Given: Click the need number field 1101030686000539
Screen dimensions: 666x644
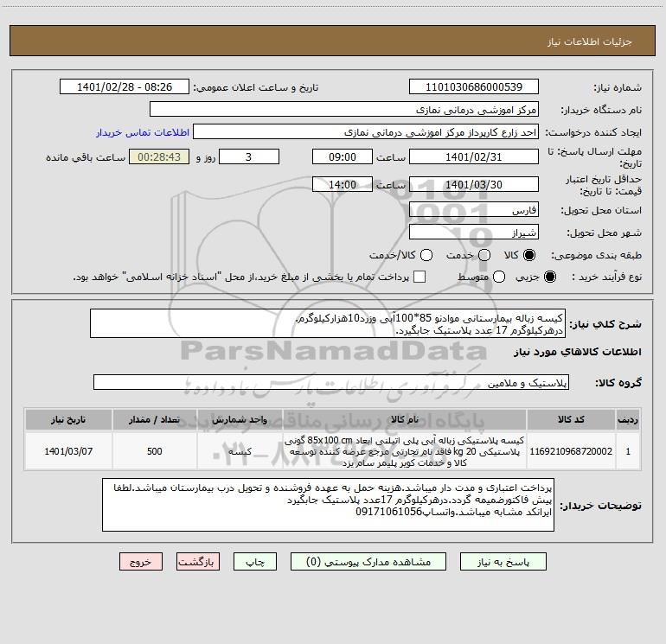Looking at the screenshot, I should pos(474,86).
